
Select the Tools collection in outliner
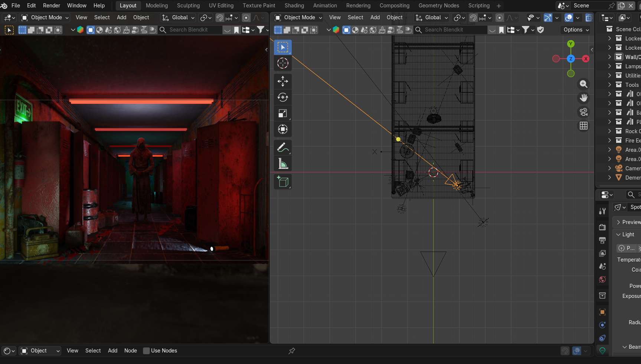click(x=632, y=85)
